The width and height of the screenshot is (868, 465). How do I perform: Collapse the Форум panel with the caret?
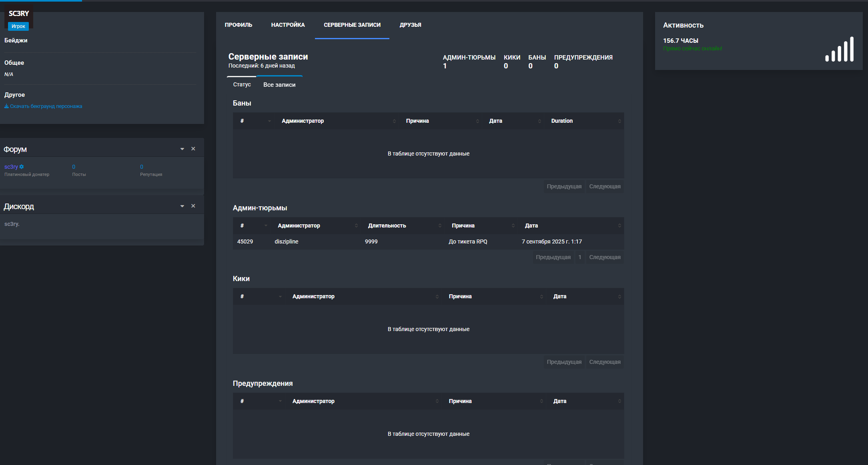[x=182, y=149]
